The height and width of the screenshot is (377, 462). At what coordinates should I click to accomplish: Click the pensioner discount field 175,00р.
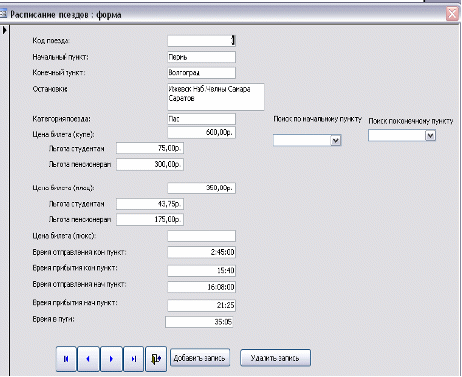tap(150, 220)
